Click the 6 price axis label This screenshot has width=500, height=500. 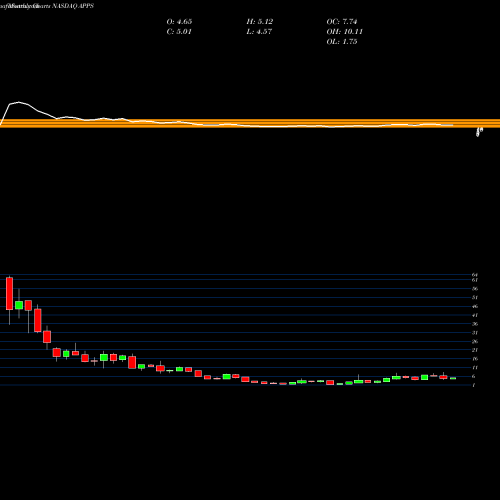tap(475, 376)
